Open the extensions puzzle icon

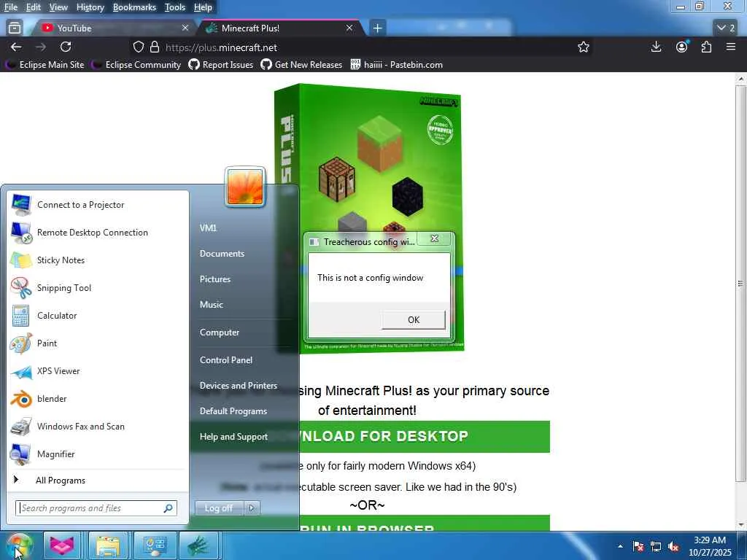click(706, 47)
